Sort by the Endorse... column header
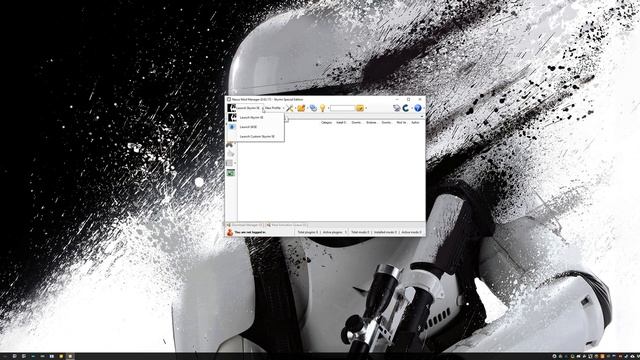 [x=371, y=122]
